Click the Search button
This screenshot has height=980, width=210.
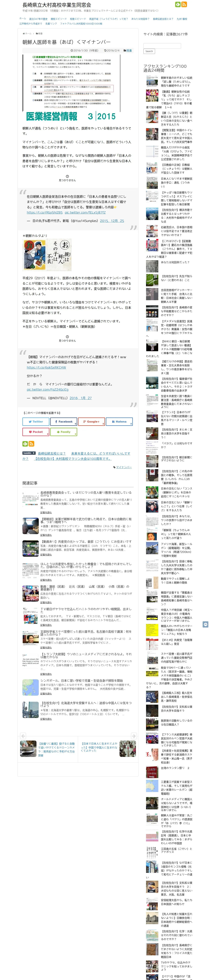coord(149,51)
